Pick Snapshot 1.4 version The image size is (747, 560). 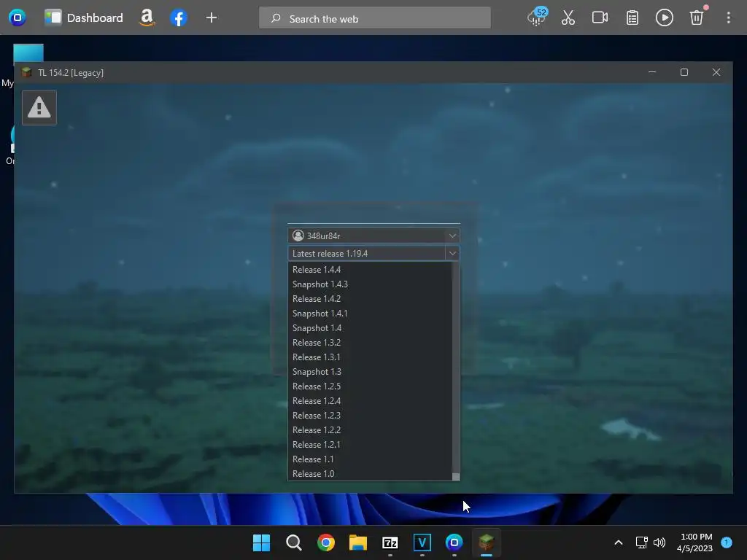tap(370, 328)
